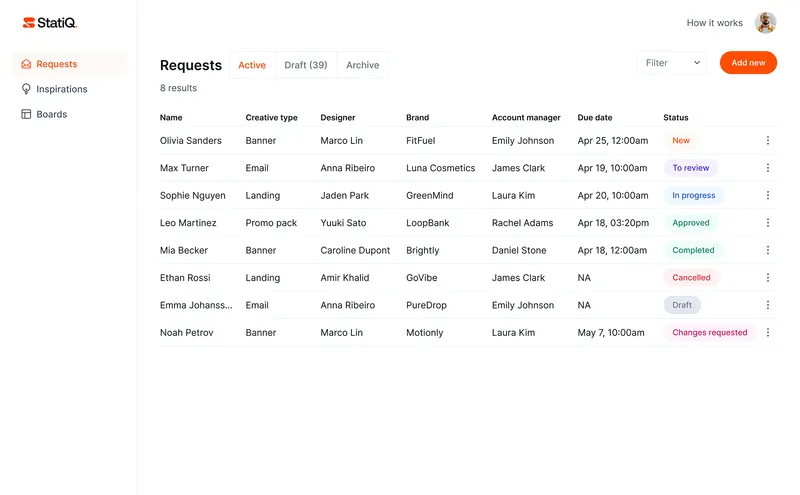Sort by the Due date column header

pos(594,118)
